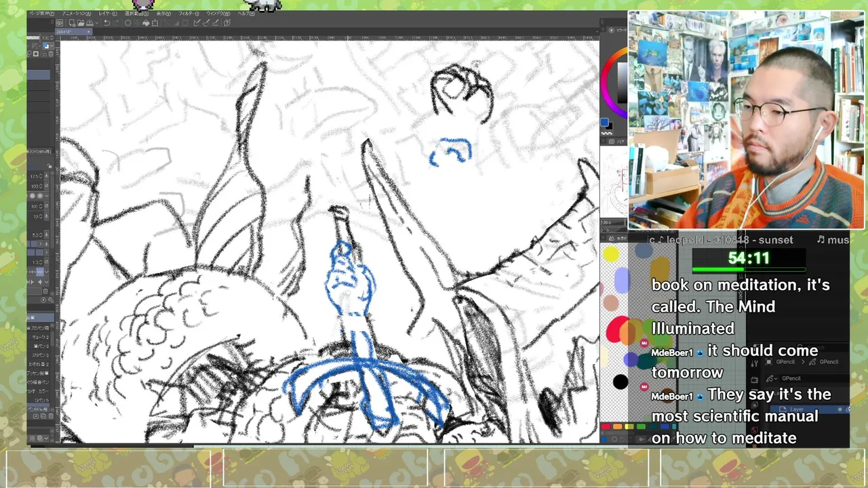Open the Clip Studio launcher icon

tap(60, 23)
